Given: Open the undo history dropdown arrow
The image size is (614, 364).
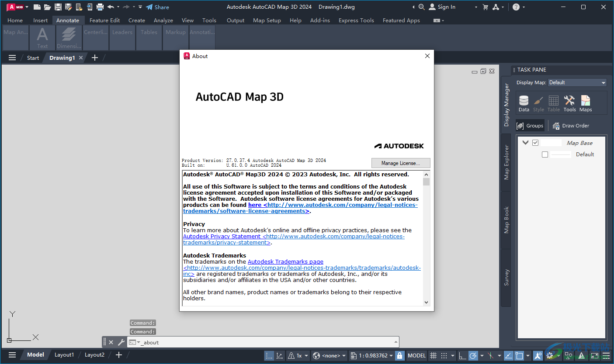Looking at the screenshot, I should (118, 7).
